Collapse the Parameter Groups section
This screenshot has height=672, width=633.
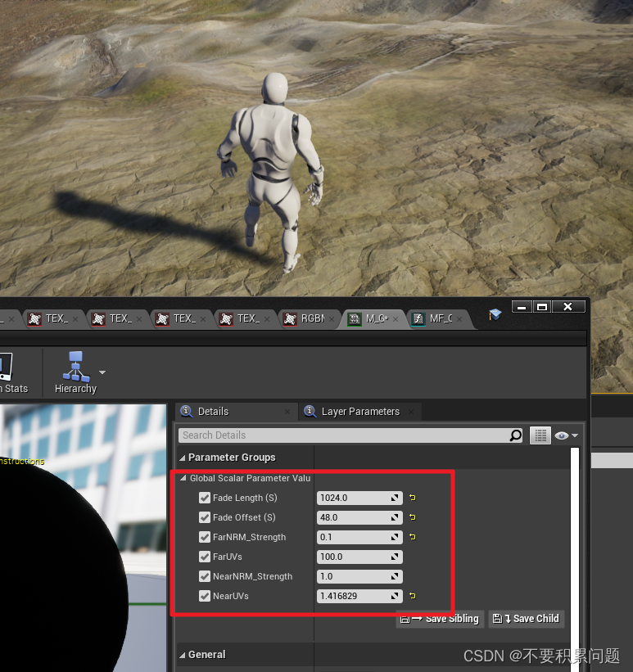[x=183, y=458]
